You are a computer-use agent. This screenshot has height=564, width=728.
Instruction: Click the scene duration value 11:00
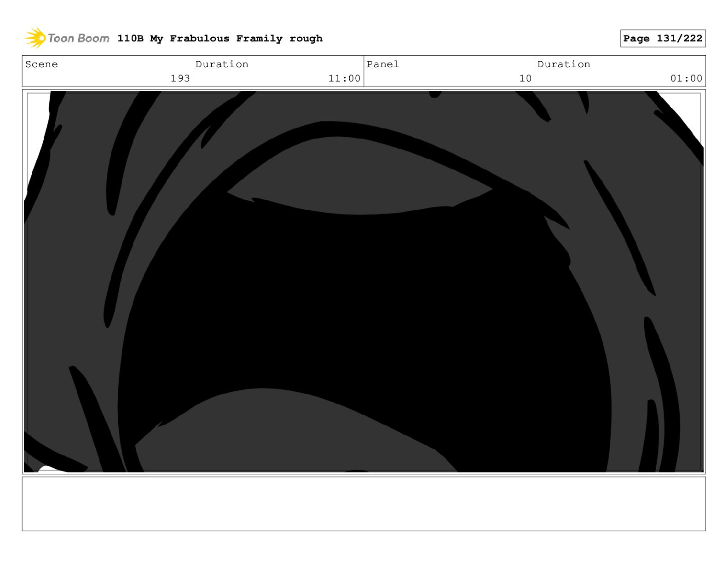tap(344, 78)
